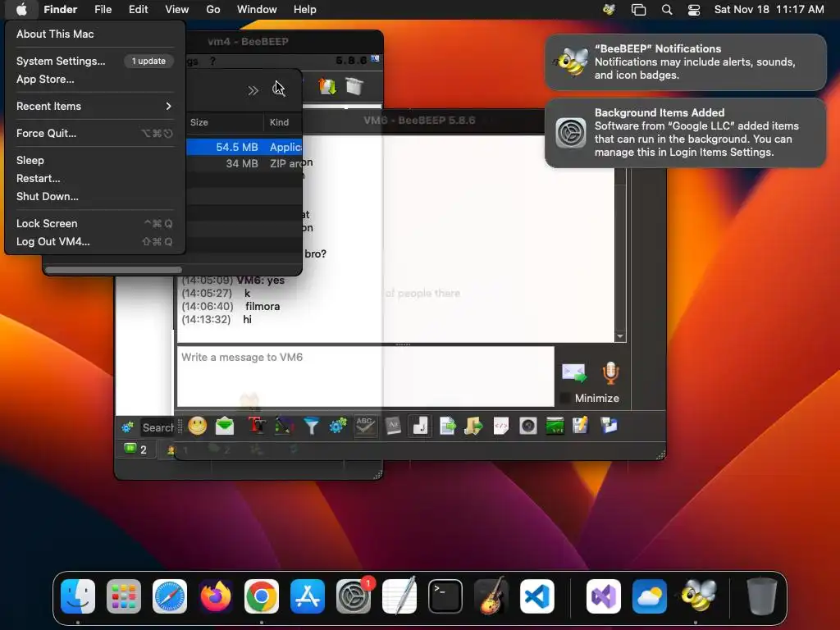Expand Recent Items submenu
Screen dimensions: 840x630
point(95,106)
